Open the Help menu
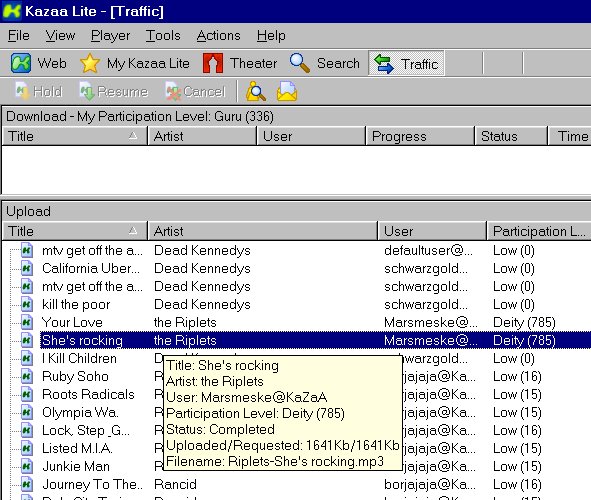 tap(271, 35)
